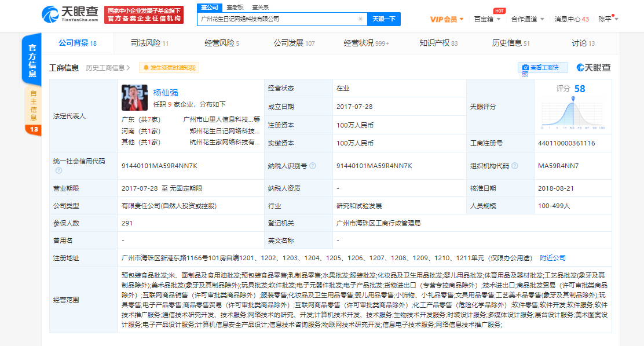Select the 自主信息 side tab
The height and width of the screenshot is (346, 644).
pyautogui.click(x=33, y=110)
